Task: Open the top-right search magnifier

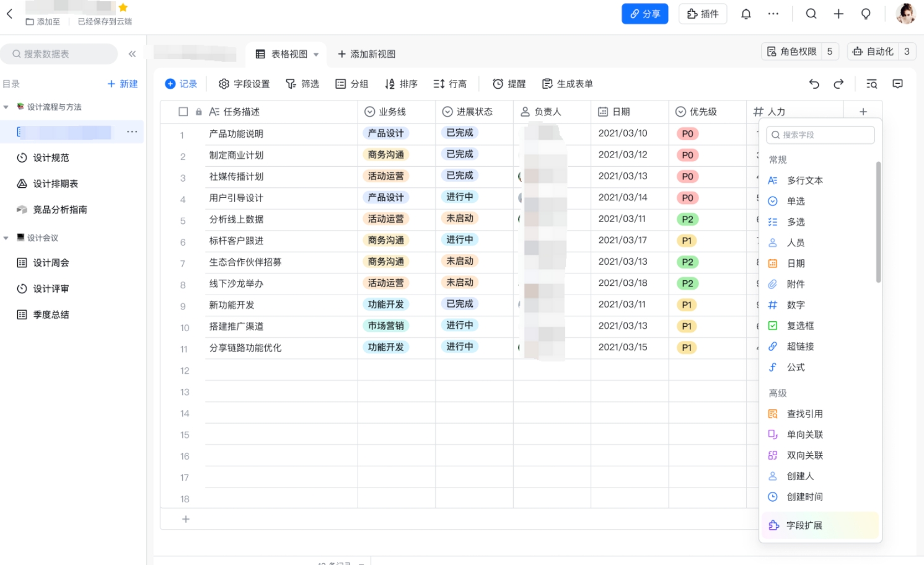Action: click(x=811, y=14)
